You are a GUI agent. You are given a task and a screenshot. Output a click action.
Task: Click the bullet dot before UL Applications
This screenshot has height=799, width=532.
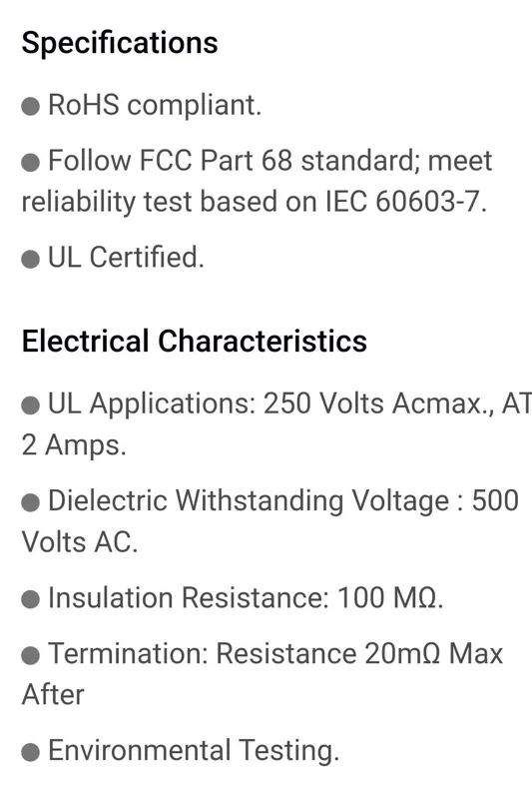[31, 405]
